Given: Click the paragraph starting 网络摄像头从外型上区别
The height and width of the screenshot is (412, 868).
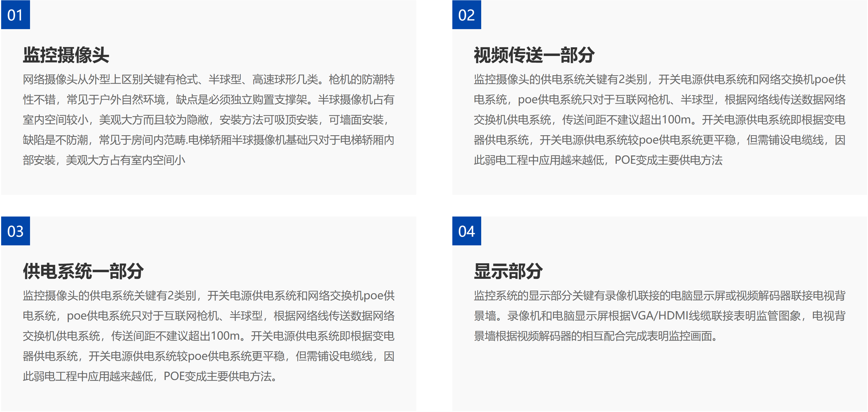Looking at the screenshot, I should click(x=209, y=120).
